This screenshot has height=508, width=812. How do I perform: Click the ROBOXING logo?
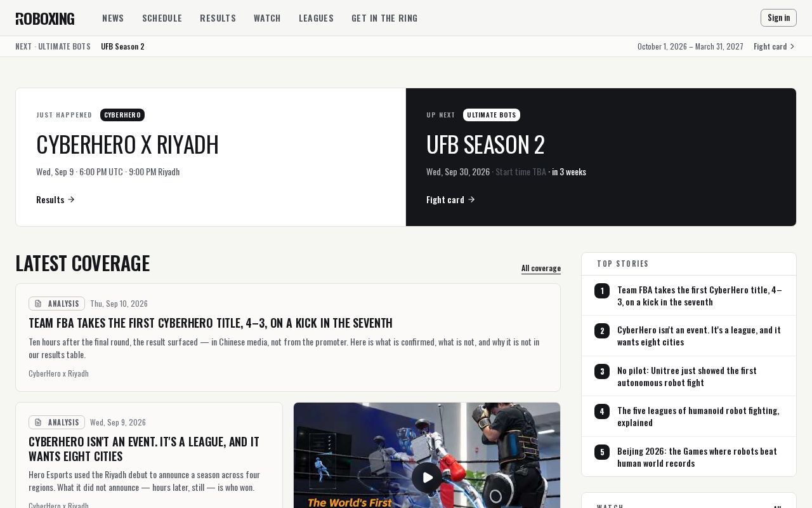pyautogui.click(x=45, y=18)
